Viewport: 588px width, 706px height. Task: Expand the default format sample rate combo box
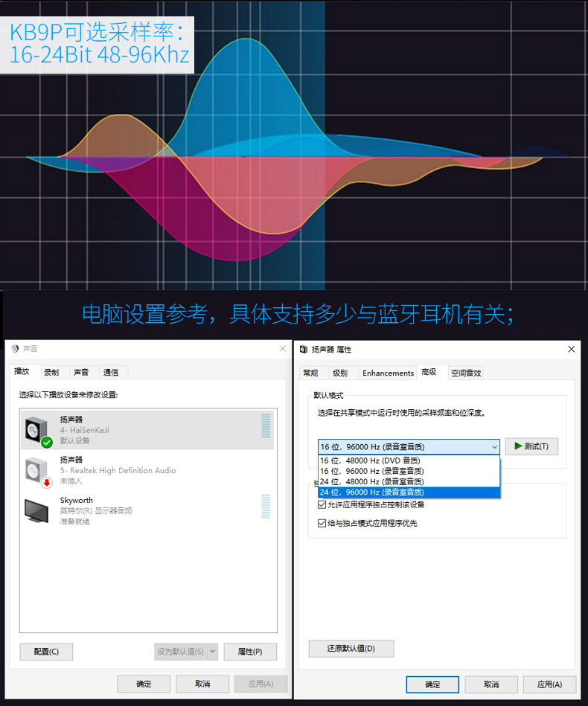coord(494,446)
